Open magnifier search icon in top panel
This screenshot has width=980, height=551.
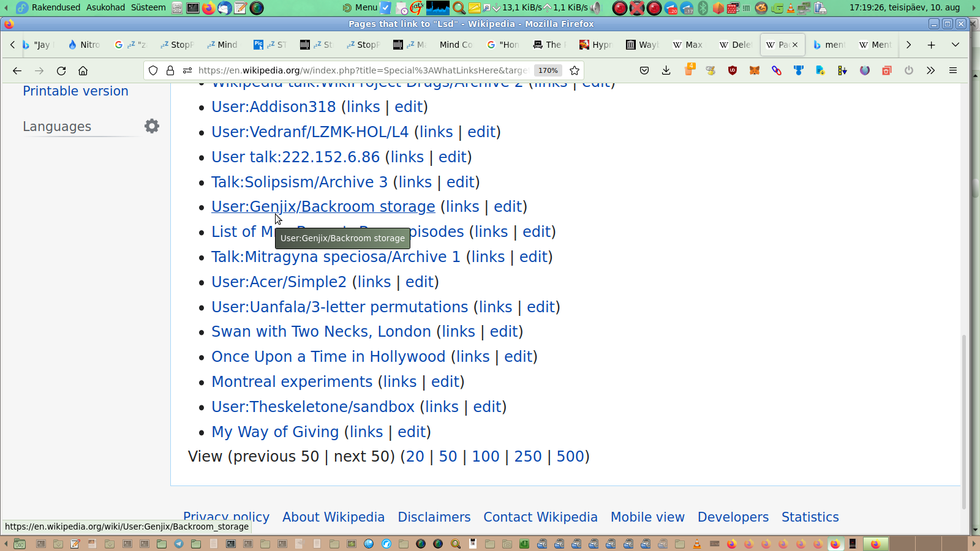458,8
